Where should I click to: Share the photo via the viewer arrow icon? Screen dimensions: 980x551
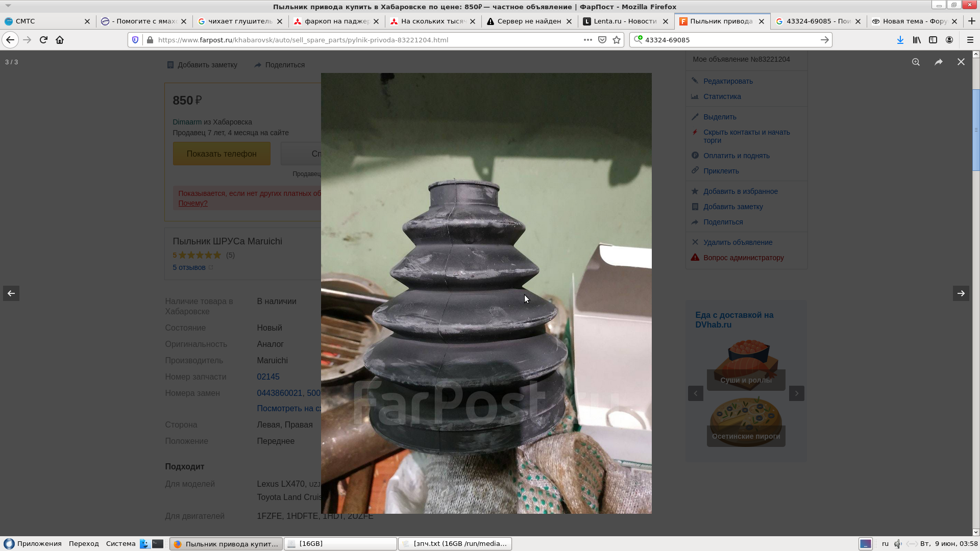(x=938, y=62)
